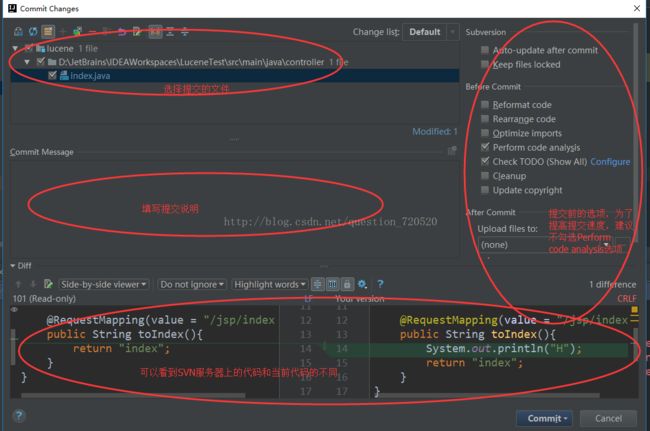Click the Show Diff icon in the changes toolbar
The width and height of the screenshot is (650, 431).
point(18,31)
